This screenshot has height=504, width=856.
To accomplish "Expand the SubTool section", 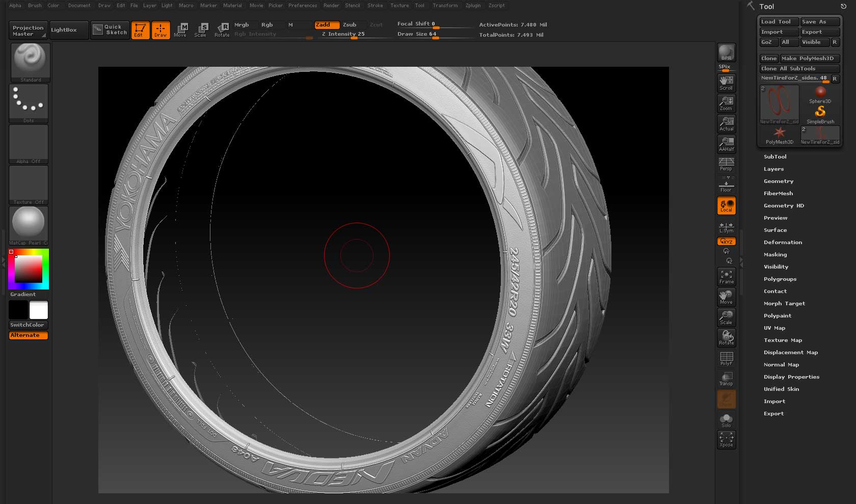I will pos(775,156).
